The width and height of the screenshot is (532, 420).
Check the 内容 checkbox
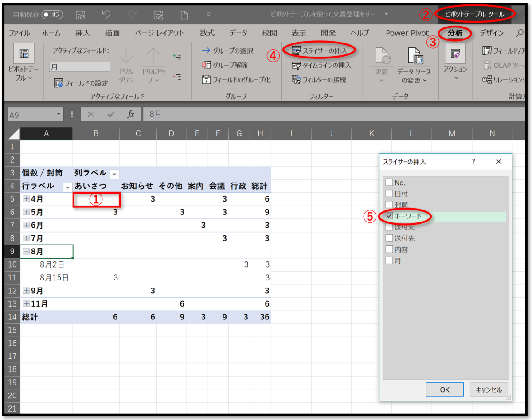point(389,249)
